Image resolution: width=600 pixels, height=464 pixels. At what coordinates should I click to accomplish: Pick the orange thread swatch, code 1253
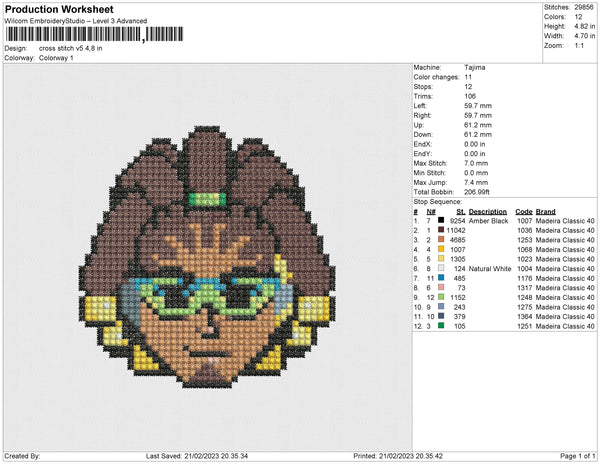coord(441,239)
